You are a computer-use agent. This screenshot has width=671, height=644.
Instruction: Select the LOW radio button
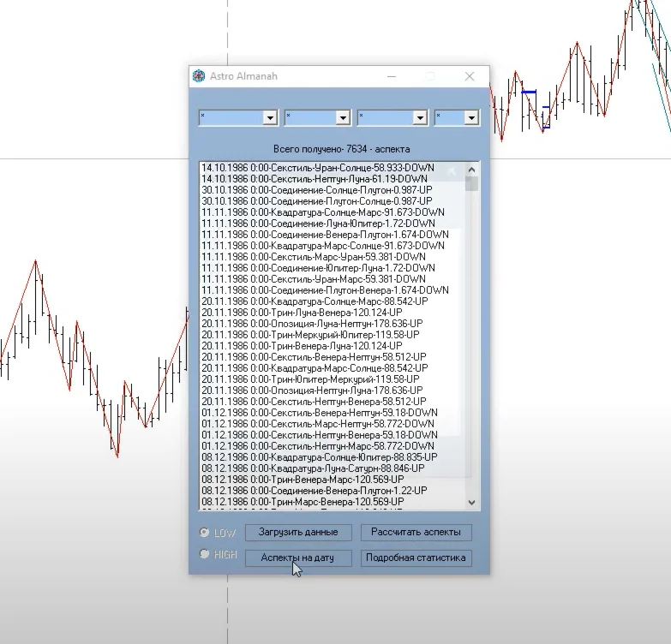tap(204, 532)
